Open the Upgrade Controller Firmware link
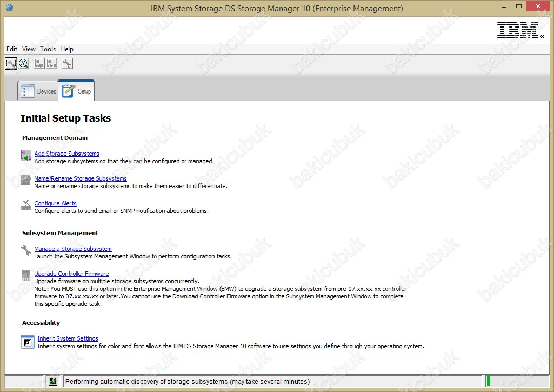The image size is (554, 392). (x=71, y=274)
